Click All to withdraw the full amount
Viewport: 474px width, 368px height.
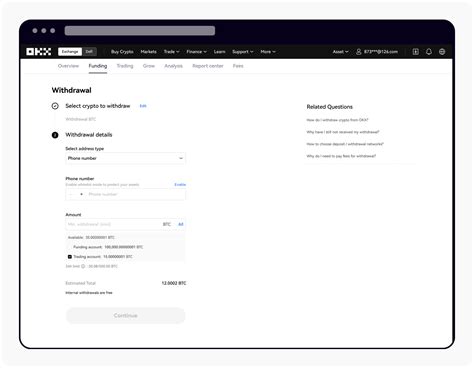coord(181,224)
